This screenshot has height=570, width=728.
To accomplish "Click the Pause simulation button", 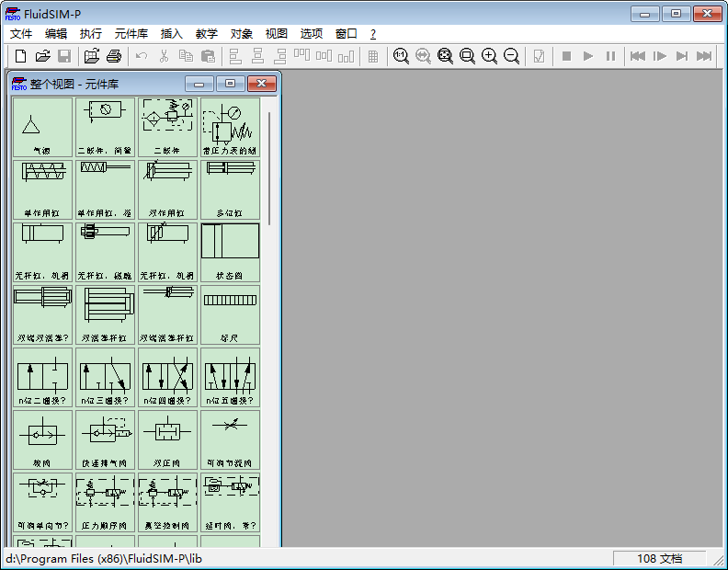I will (x=610, y=56).
